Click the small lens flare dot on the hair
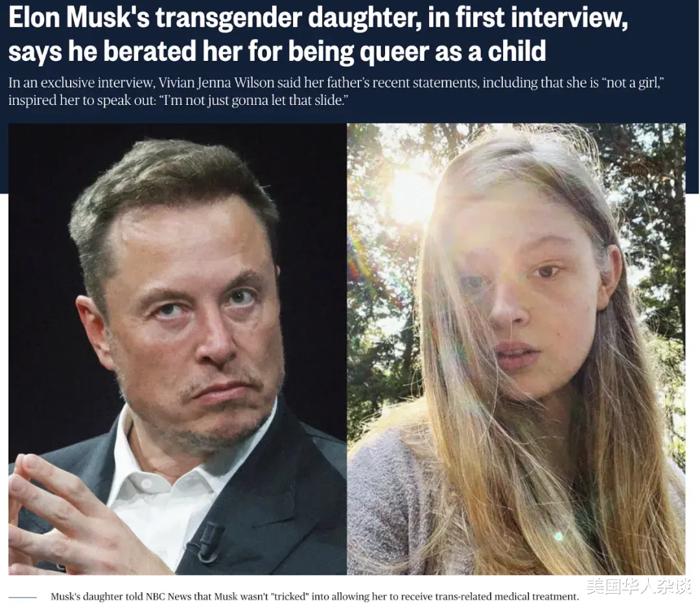The image size is (700, 606). tap(557, 536)
